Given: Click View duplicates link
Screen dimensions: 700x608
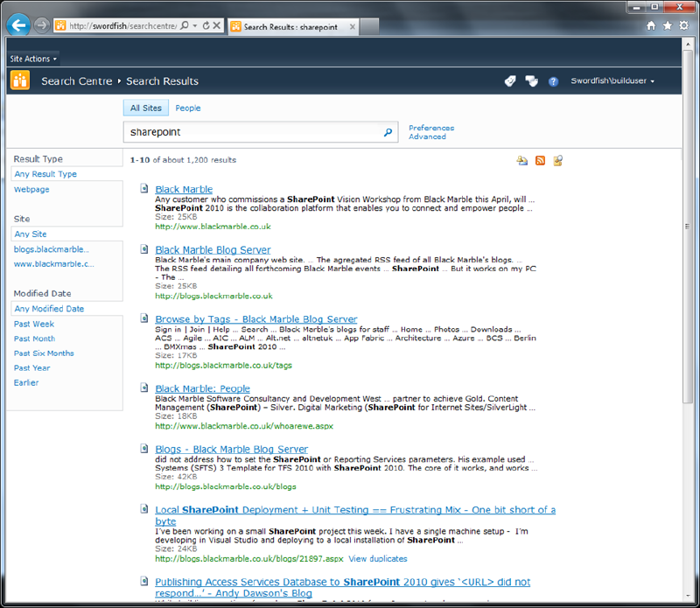Looking at the screenshot, I should 378,559.
